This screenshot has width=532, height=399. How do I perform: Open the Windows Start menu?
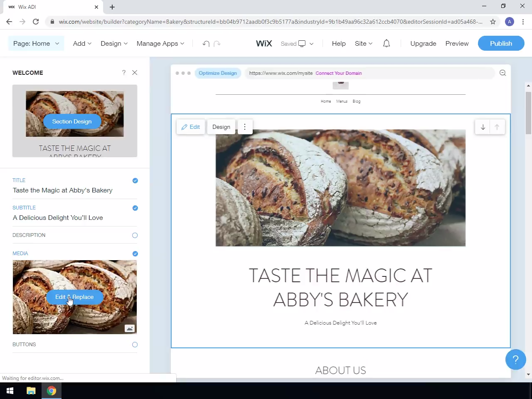10,391
